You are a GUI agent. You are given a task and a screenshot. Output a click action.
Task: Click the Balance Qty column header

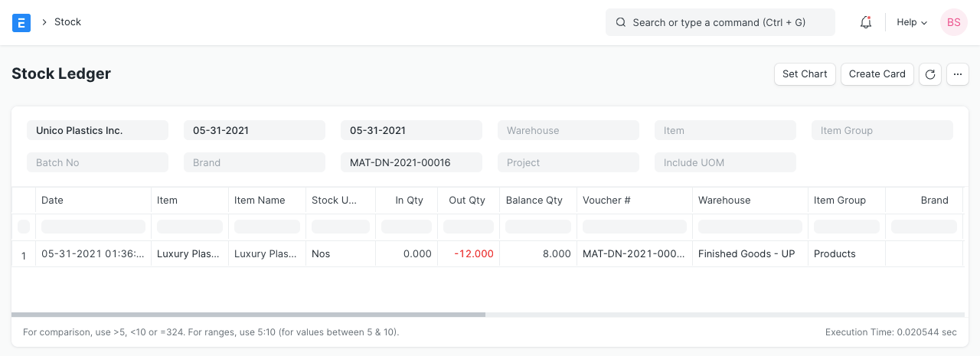(537, 200)
